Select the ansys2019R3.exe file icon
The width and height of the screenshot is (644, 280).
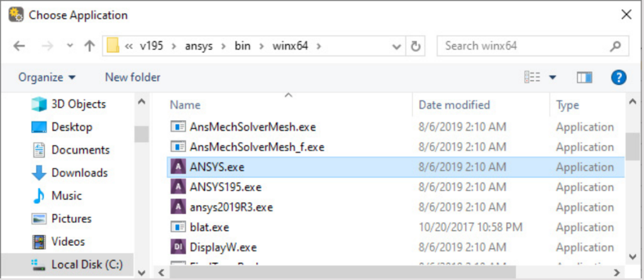tap(178, 207)
